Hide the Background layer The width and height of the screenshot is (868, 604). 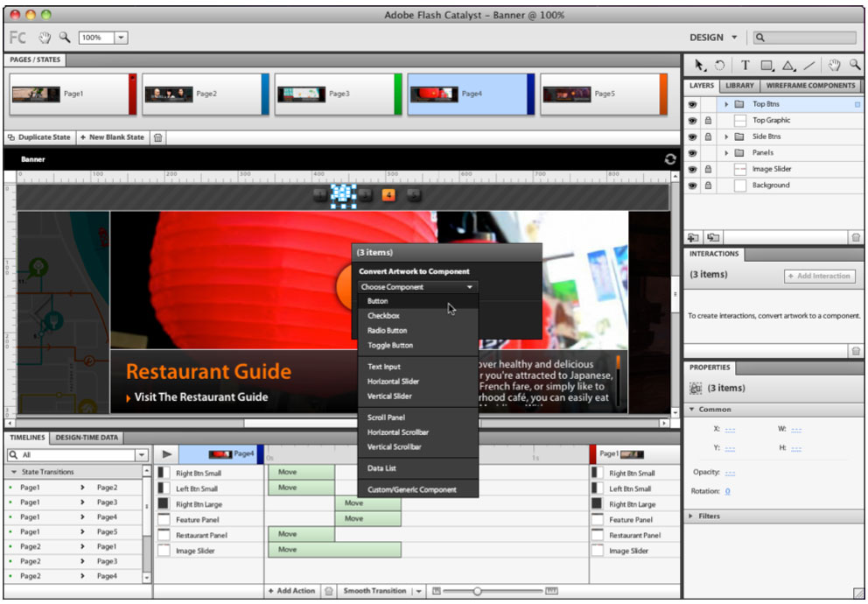point(692,186)
